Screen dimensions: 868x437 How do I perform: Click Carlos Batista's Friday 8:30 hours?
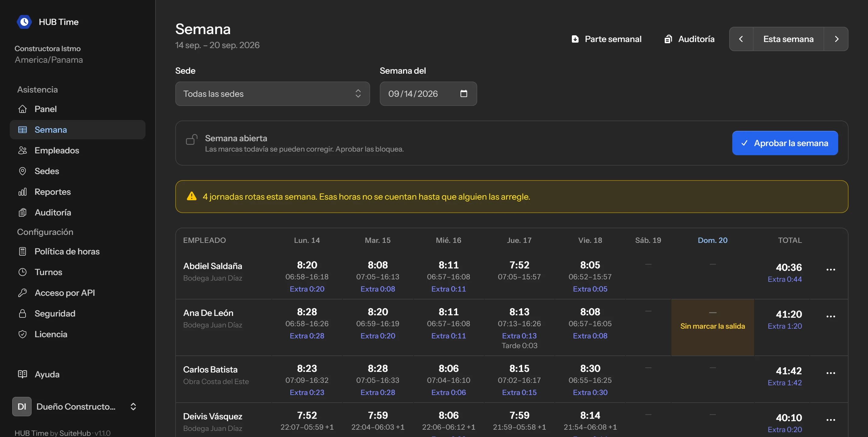click(x=590, y=369)
